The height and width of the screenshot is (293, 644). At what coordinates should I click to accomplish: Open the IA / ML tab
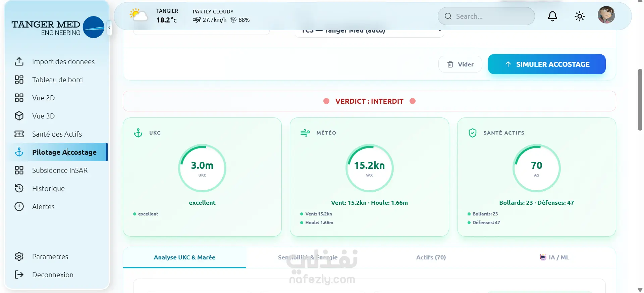(x=554, y=257)
